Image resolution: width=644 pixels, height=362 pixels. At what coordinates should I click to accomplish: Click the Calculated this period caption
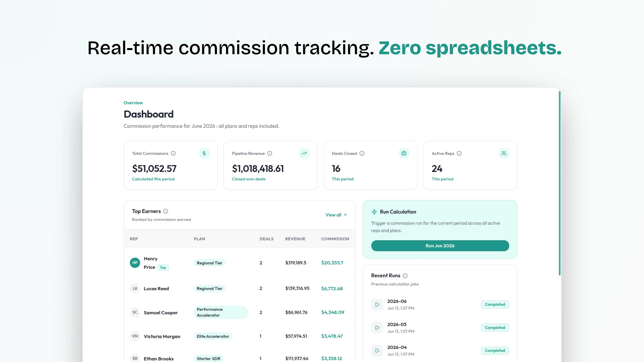(x=153, y=179)
